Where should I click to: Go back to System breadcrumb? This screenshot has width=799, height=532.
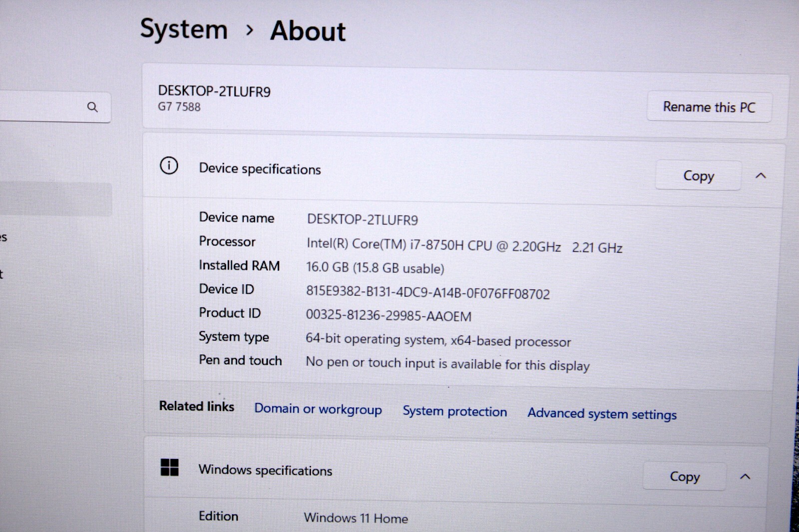(x=184, y=29)
